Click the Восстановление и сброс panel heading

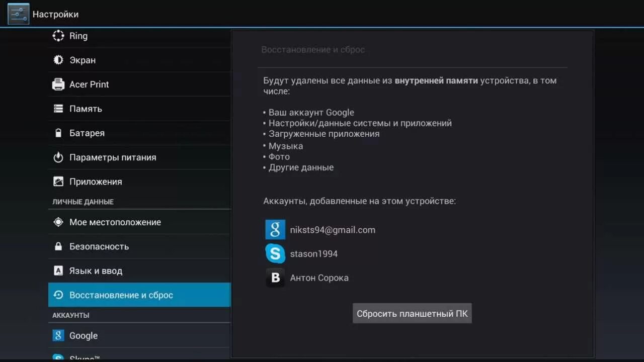pos(313,50)
